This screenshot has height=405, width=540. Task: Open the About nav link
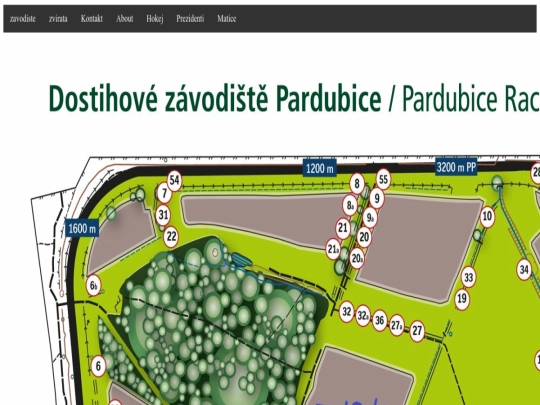(125, 19)
